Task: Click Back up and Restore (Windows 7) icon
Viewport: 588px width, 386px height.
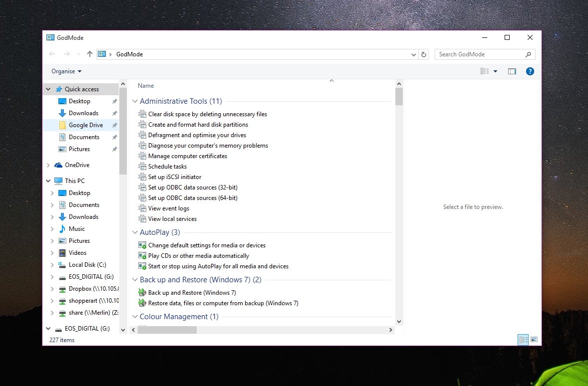Action: 142,292
